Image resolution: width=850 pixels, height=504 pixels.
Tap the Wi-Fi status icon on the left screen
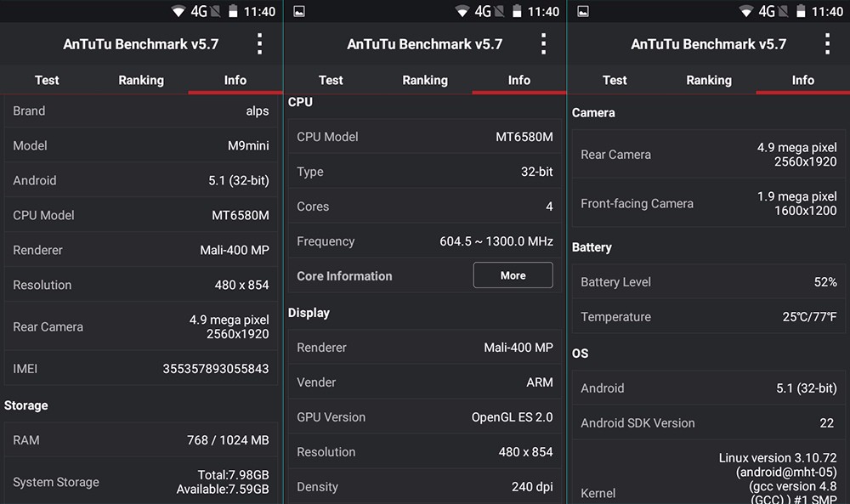(178, 11)
